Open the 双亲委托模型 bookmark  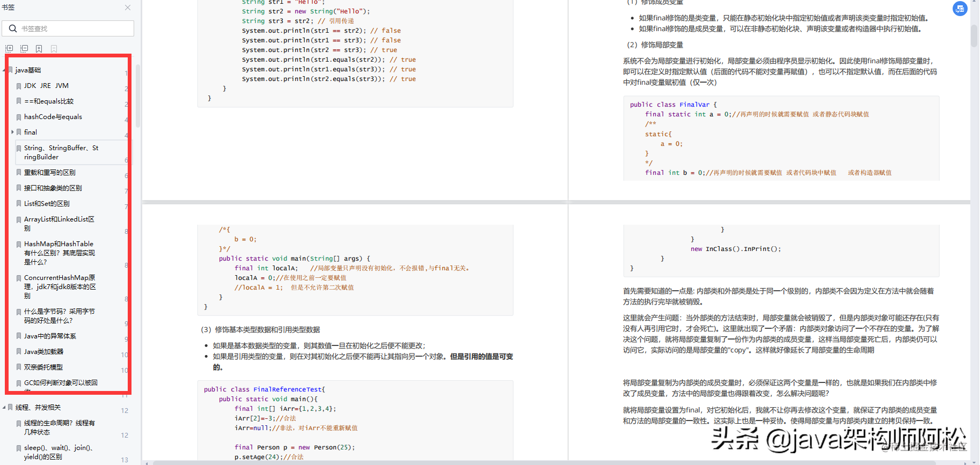[43, 367]
